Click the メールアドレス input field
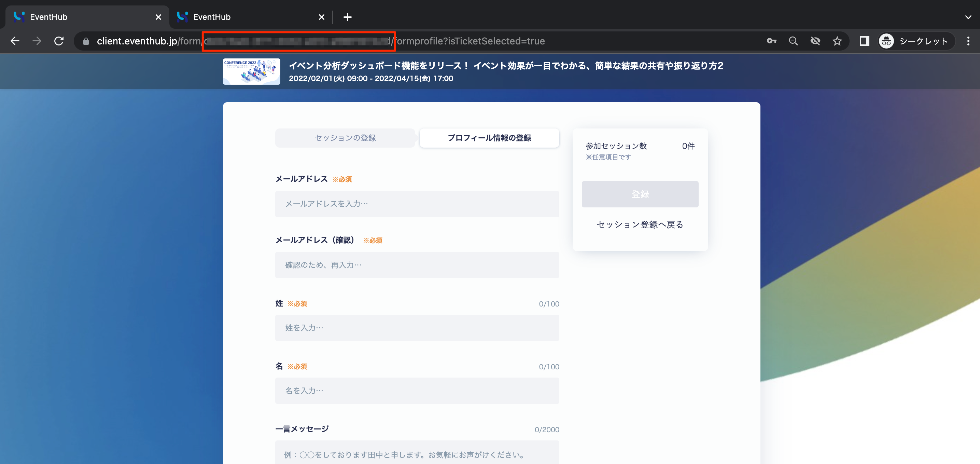The height and width of the screenshot is (464, 980). [417, 204]
